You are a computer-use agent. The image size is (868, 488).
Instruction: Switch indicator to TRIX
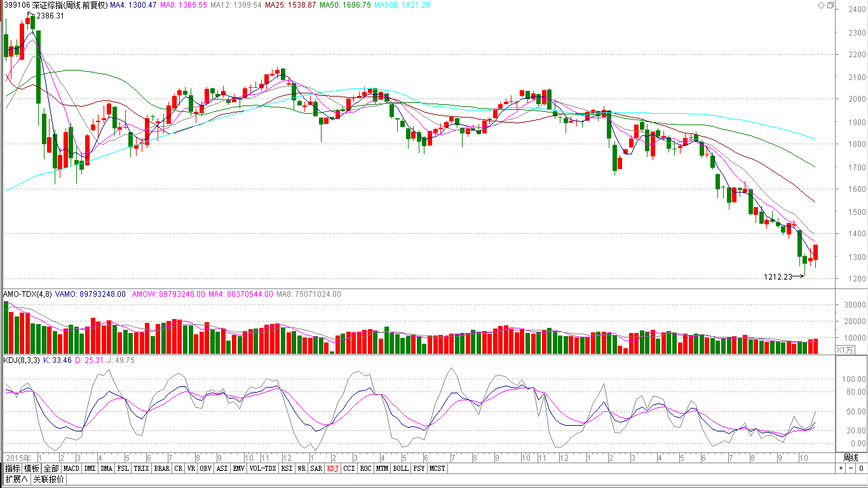pyautogui.click(x=142, y=468)
